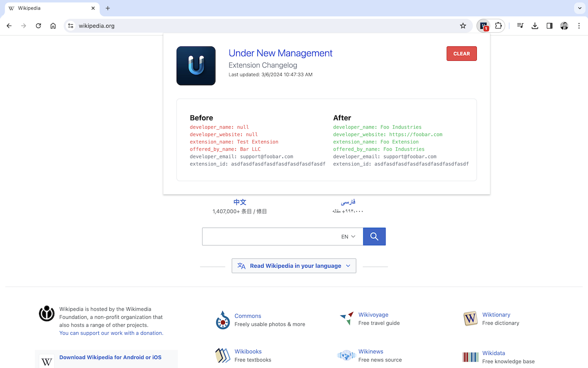Switch to the Wikipedia browser tab
This screenshot has height=368, width=588.
click(x=51, y=8)
